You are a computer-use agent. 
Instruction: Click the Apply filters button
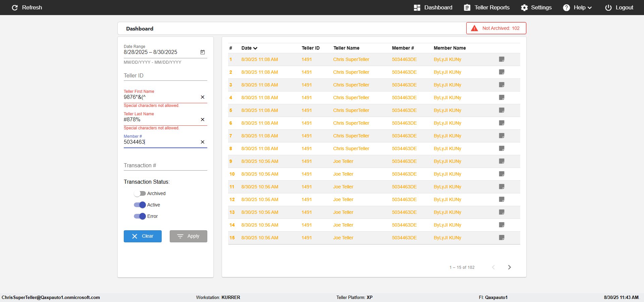point(188,236)
